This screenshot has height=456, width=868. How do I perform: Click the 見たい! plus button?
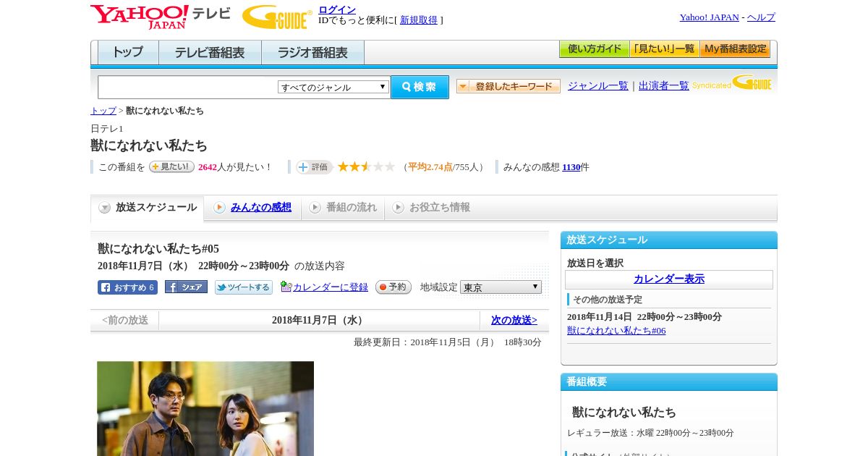pos(171,166)
